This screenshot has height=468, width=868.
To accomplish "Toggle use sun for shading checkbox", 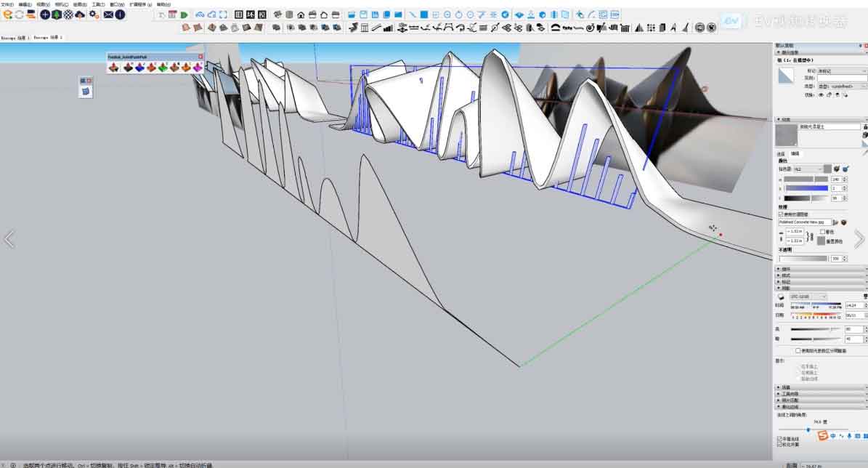I will pyautogui.click(x=798, y=350).
